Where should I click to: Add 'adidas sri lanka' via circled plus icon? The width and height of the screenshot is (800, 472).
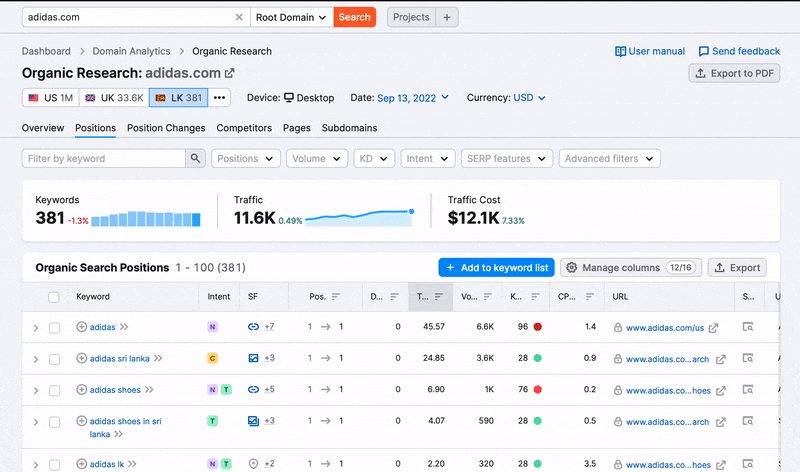click(x=82, y=358)
